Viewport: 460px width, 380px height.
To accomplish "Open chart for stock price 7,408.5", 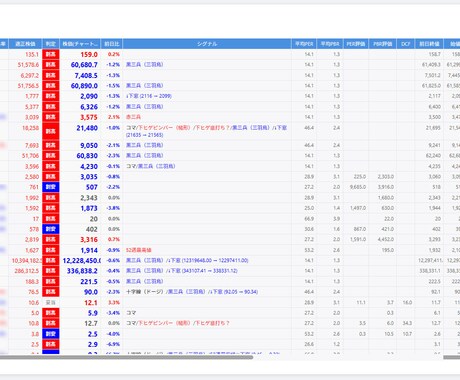I will point(86,76).
